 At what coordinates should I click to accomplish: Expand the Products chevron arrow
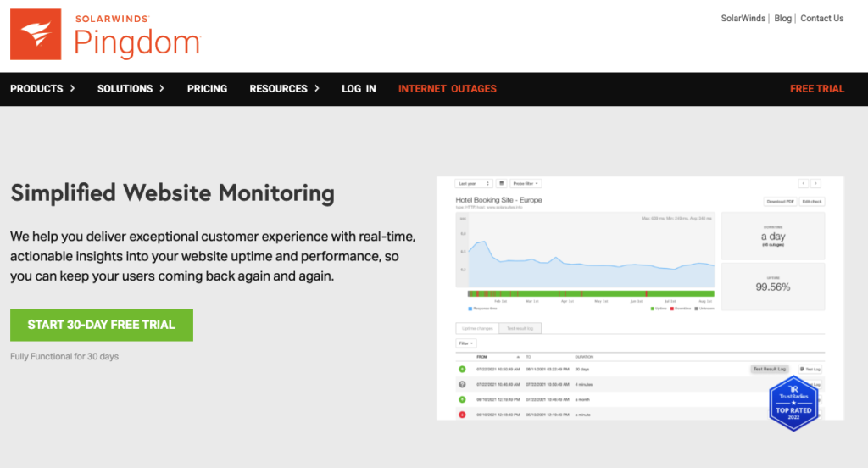(72, 89)
